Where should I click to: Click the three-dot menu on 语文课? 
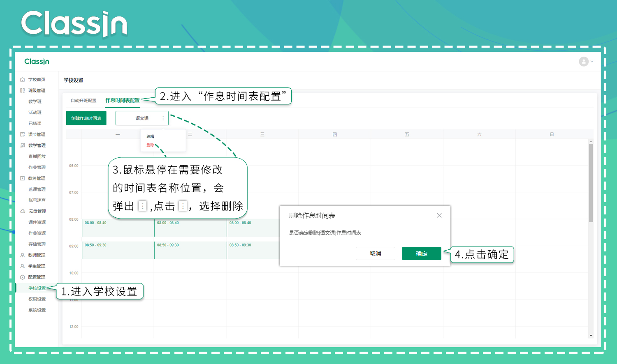(163, 118)
